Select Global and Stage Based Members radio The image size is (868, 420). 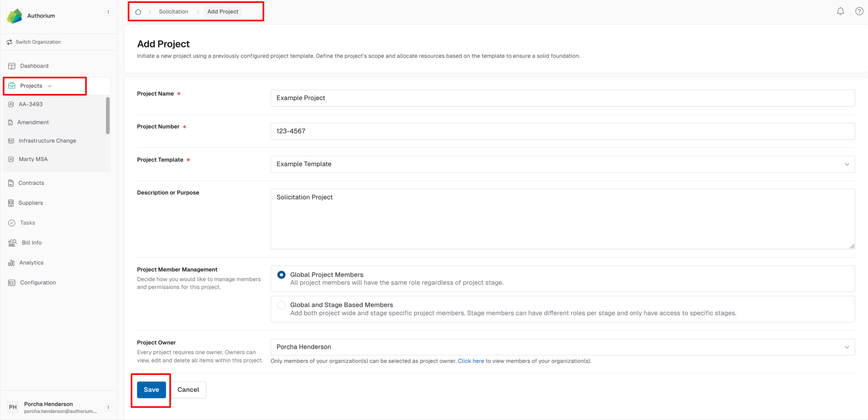coord(281,305)
